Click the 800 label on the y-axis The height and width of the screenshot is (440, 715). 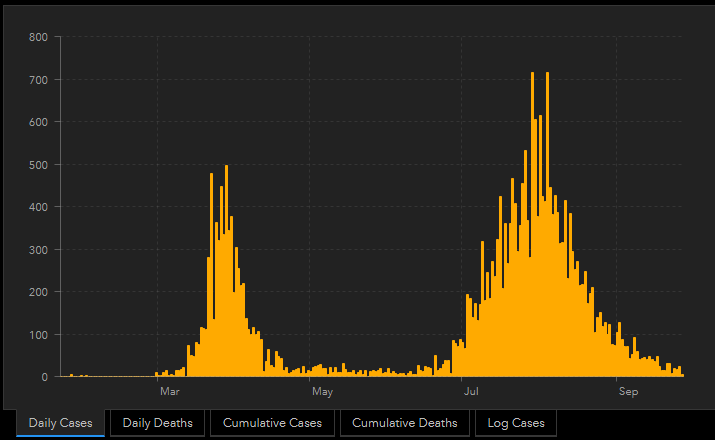pos(38,37)
